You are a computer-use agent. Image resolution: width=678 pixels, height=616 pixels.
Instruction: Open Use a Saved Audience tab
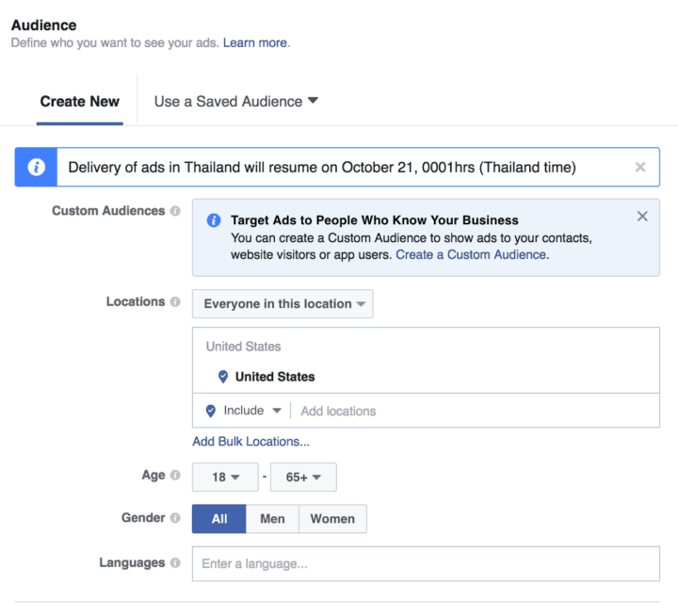click(235, 102)
